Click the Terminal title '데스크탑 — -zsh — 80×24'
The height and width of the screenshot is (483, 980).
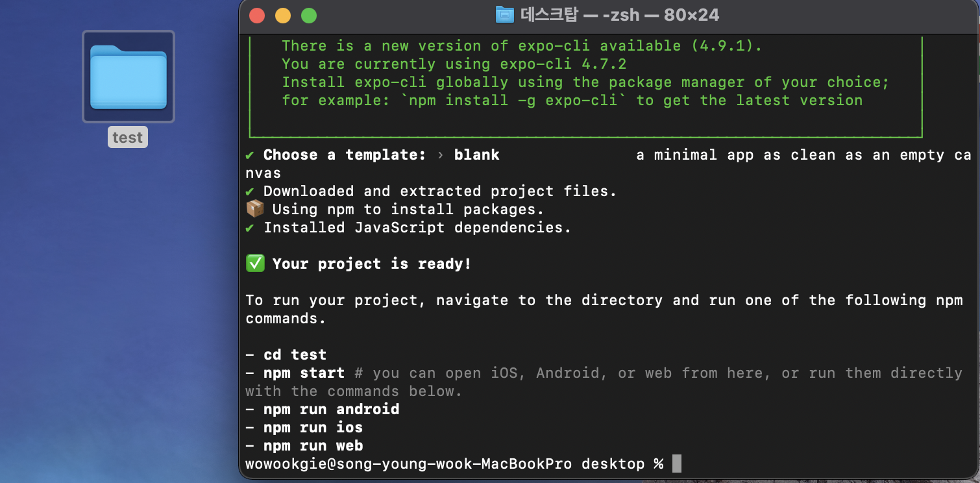coord(620,15)
